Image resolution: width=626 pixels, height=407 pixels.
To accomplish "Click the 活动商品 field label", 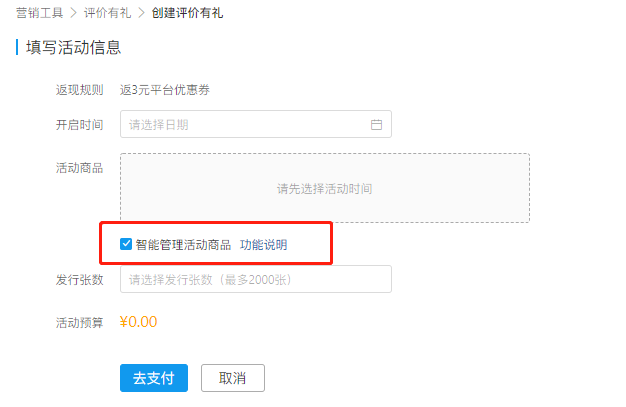I will pos(79,168).
